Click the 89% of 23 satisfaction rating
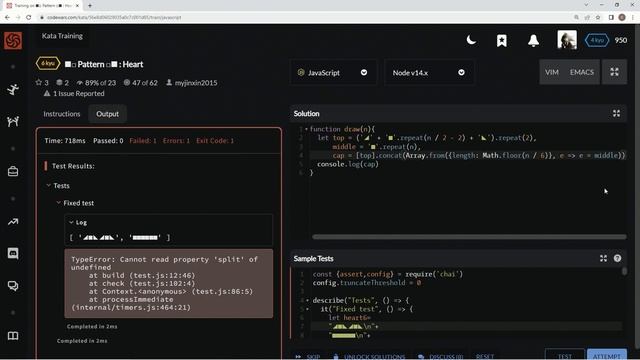 click(96, 83)
